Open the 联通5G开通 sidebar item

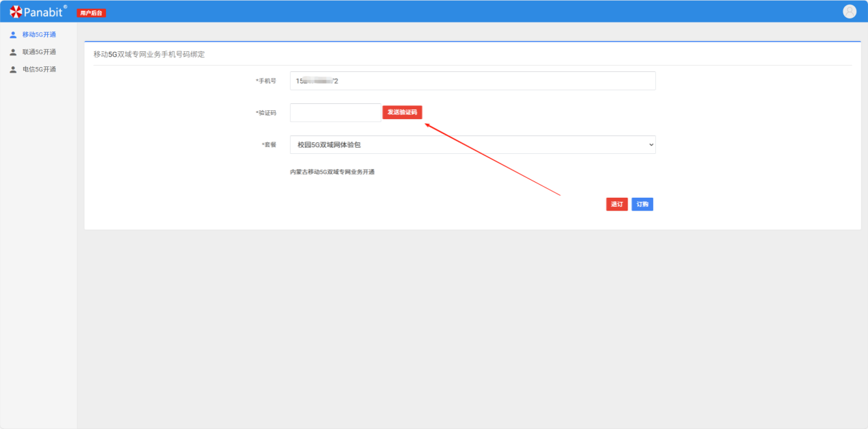39,52
